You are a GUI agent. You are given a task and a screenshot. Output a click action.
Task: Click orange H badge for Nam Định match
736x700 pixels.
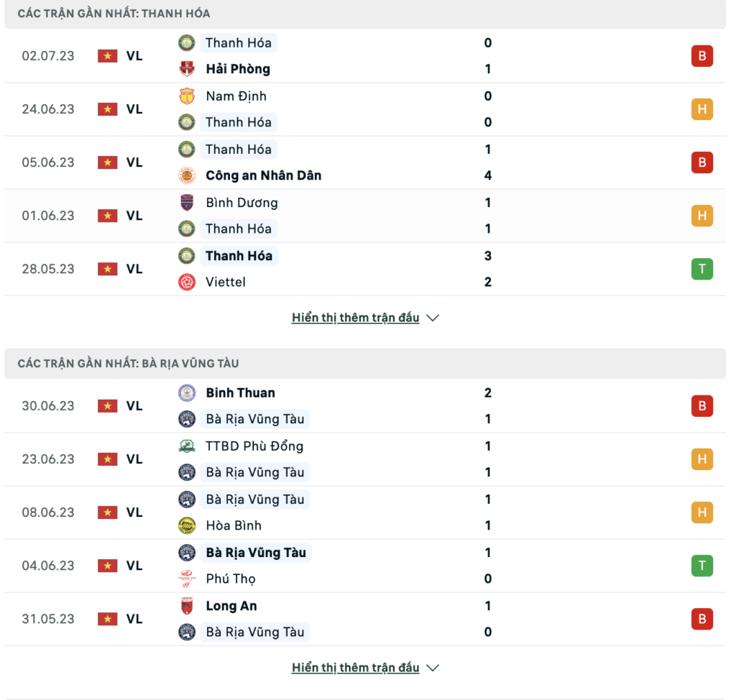701,109
